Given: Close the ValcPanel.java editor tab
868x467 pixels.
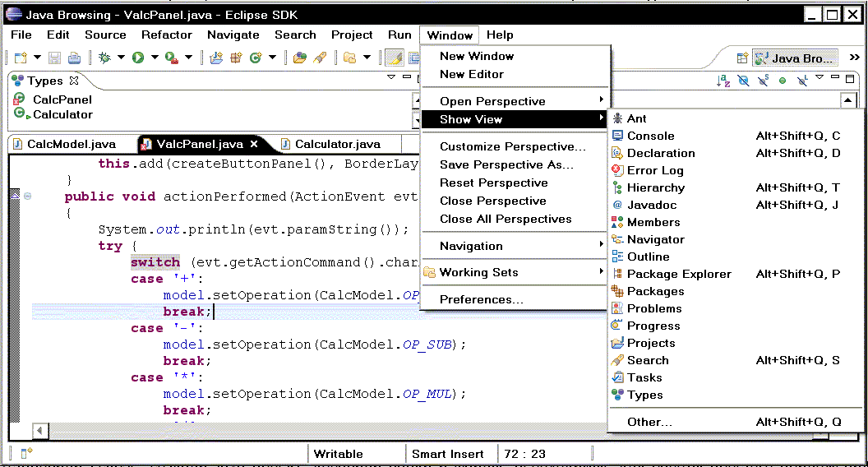Looking at the screenshot, I should coord(254,144).
